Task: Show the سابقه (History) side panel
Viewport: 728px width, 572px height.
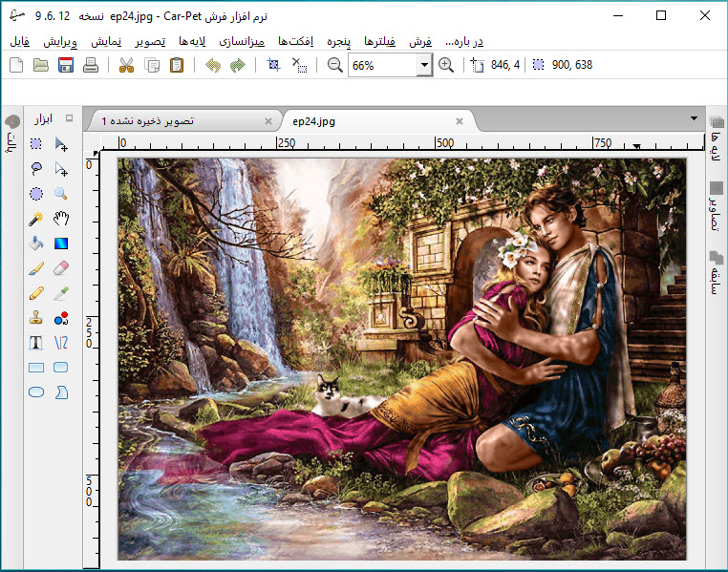Action: tap(717, 273)
